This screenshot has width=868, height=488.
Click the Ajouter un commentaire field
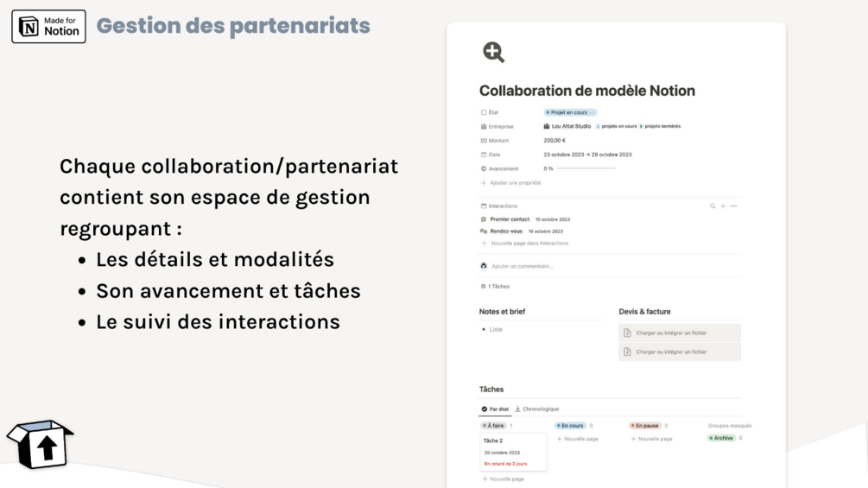tap(523, 266)
